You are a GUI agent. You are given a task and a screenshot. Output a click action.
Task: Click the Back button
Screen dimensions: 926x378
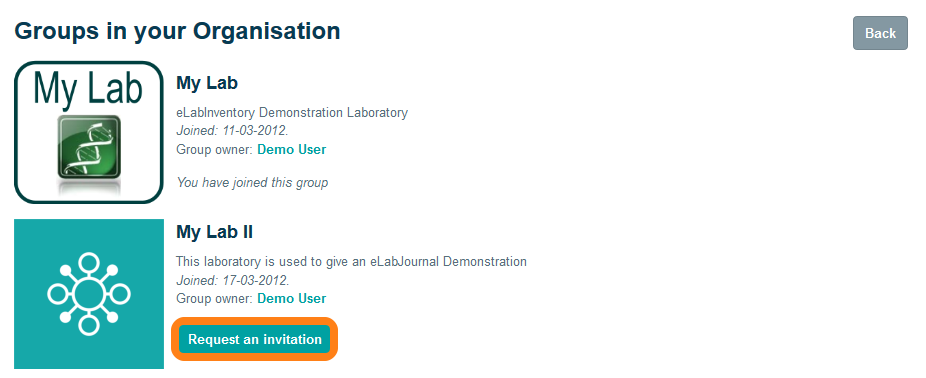(880, 33)
